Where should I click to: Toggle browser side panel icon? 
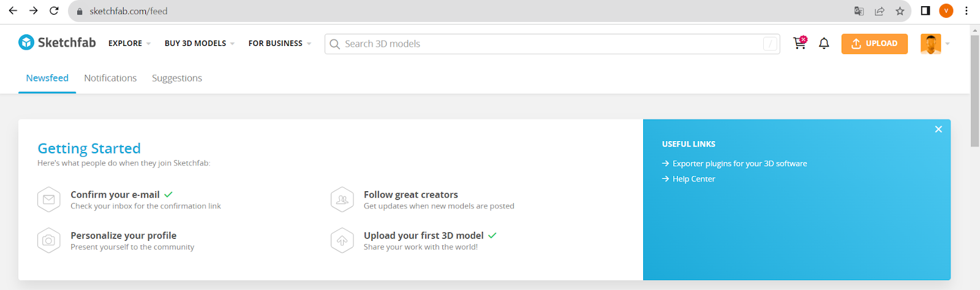(925, 10)
